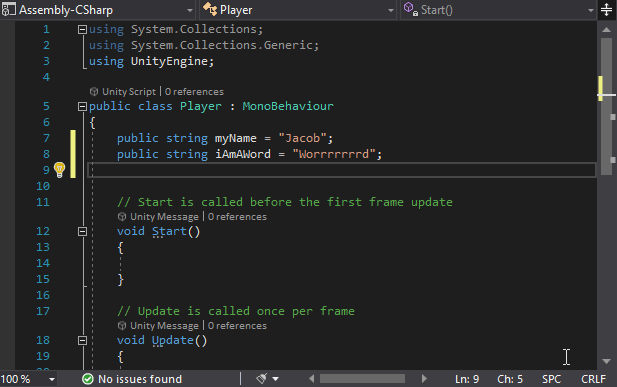Click the green checkmark health icon
This screenshot has width=617, height=387.
coord(88,379)
